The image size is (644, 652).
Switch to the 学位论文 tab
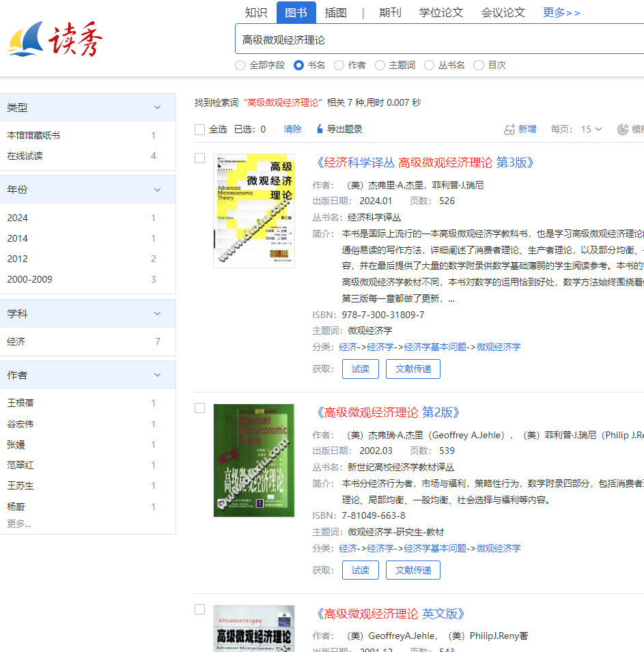(441, 12)
